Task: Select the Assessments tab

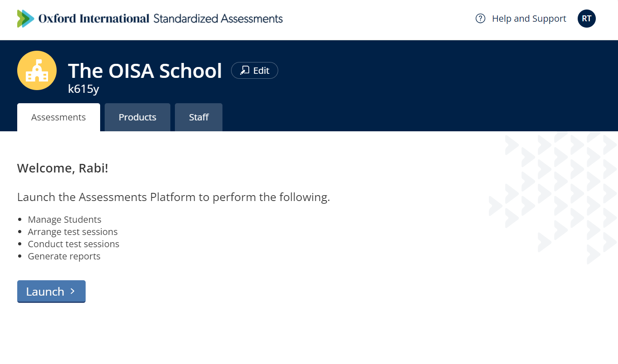Action: [58, 117]
